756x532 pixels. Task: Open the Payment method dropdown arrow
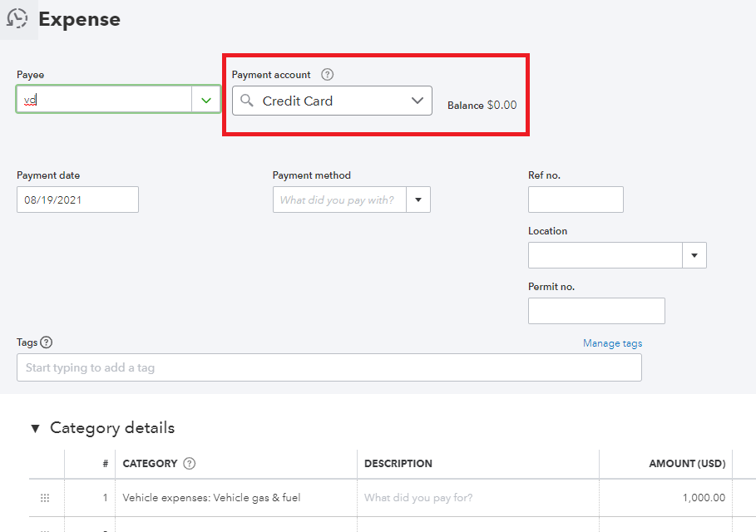coord(418,200)
